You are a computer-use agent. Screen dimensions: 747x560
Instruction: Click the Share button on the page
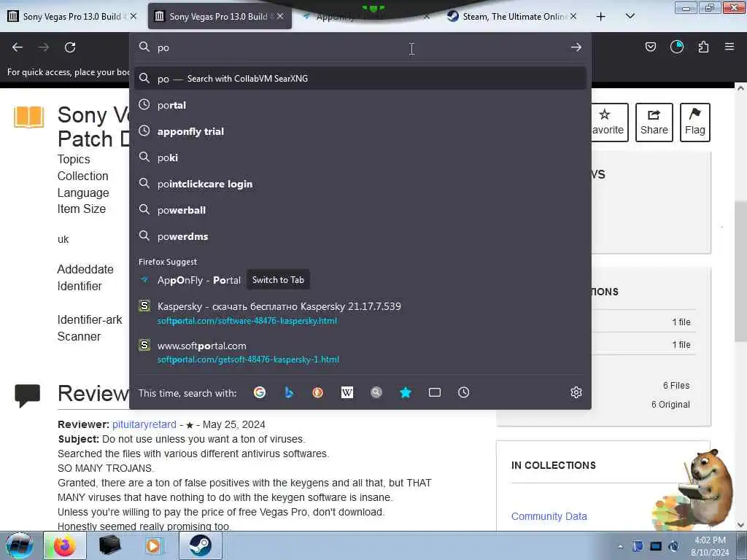(654, 122)
